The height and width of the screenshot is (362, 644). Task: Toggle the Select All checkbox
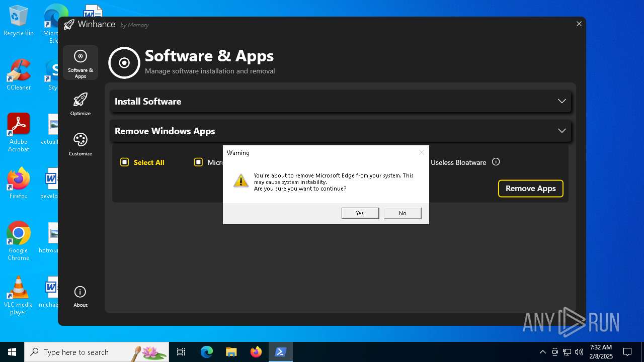coord(125,162)
